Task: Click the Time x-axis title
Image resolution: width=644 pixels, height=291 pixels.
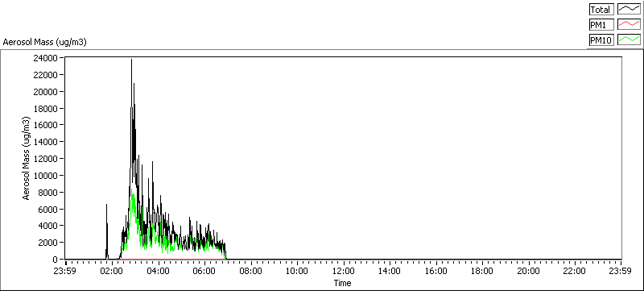Action: click(342, 283)
